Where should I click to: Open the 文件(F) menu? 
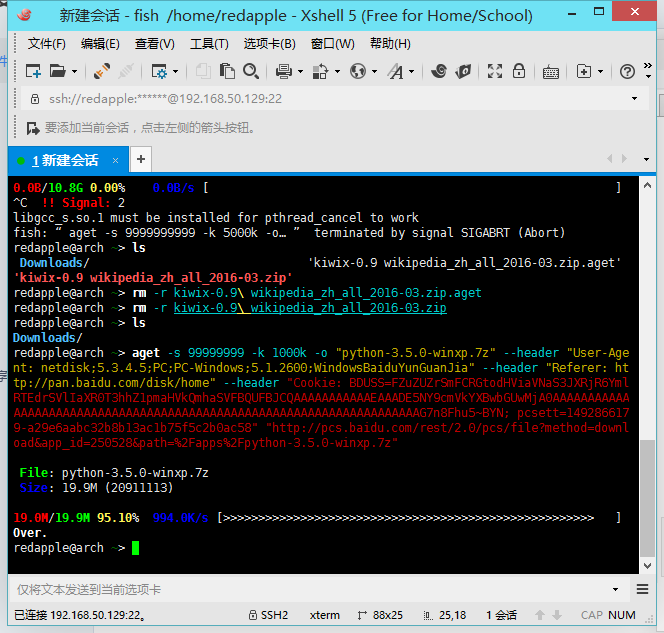46,44
